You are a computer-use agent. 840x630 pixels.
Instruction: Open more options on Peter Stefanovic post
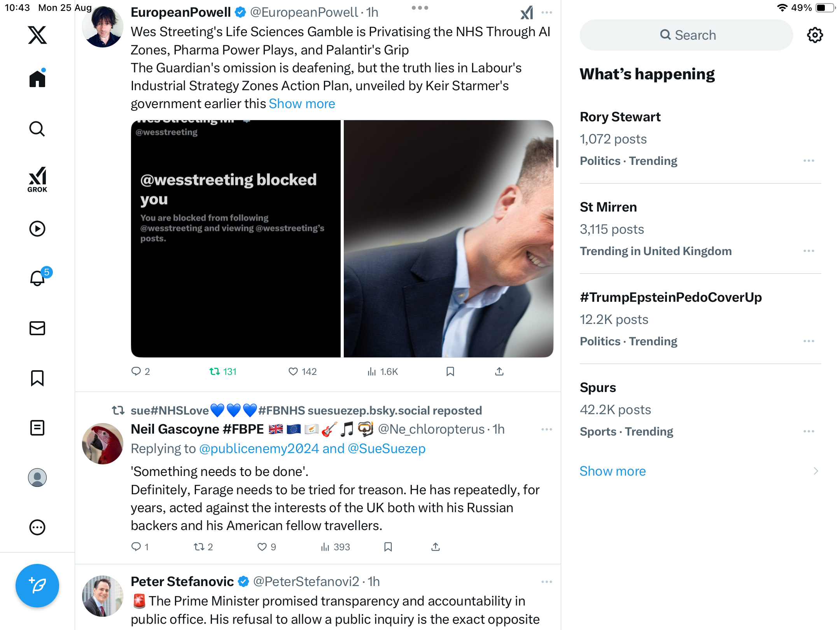tap(546, 582)
